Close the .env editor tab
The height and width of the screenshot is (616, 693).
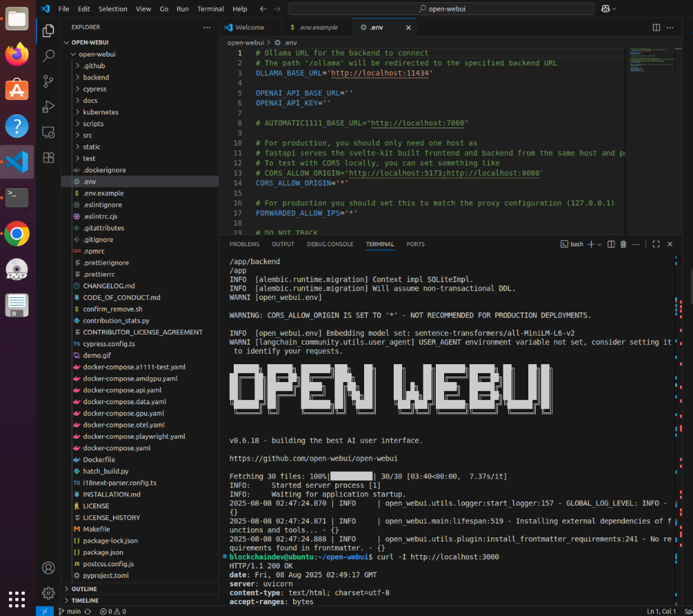(408, 28)
